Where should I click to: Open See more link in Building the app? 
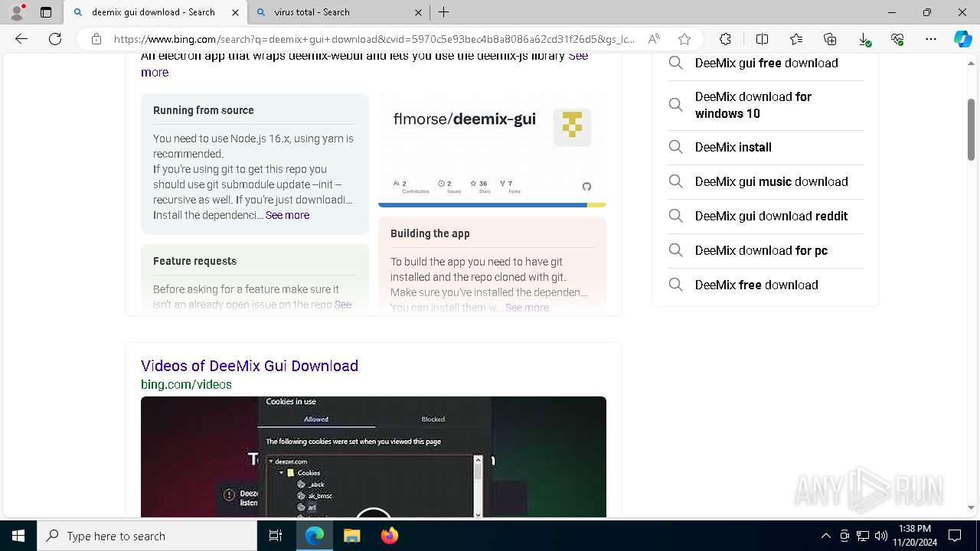coord(527,308)
